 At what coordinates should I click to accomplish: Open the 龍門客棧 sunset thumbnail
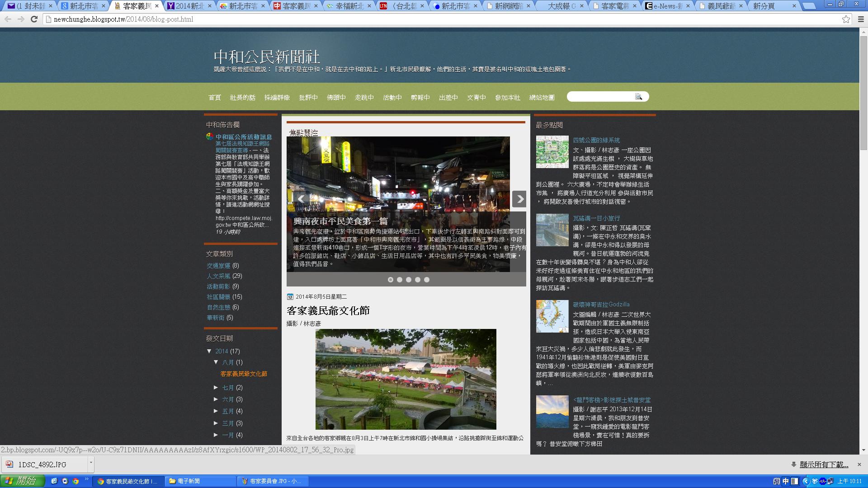(552, 412)
